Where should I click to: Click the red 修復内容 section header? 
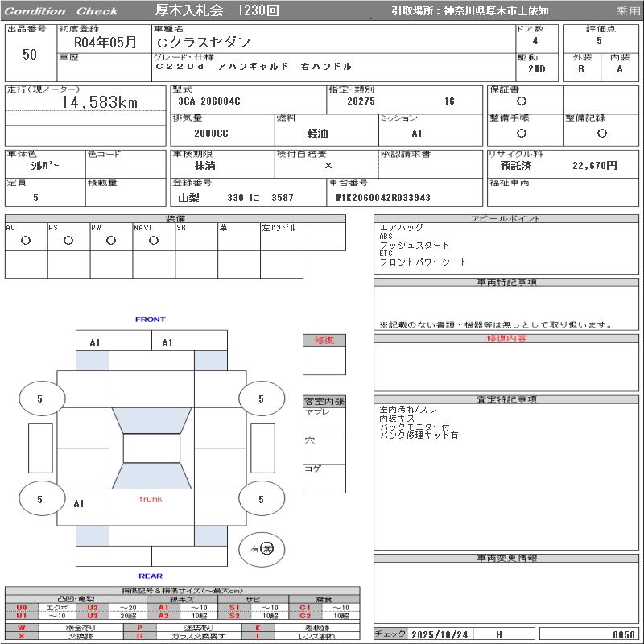coord(506,338)
